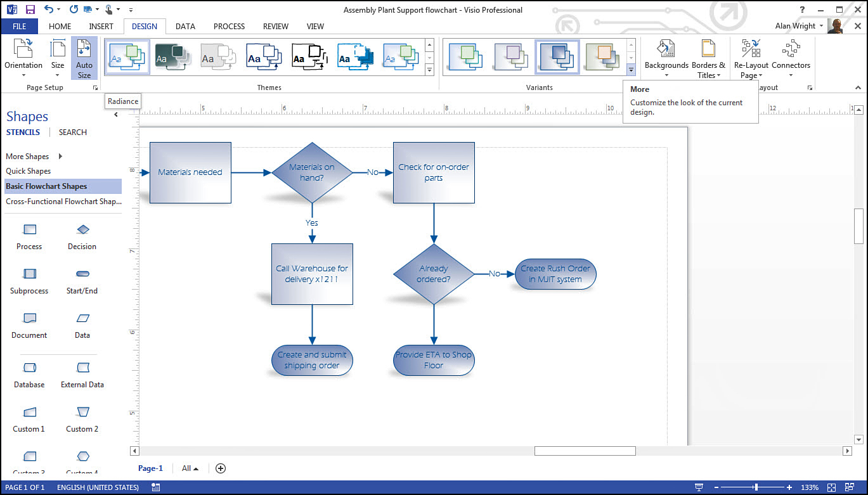Click PAGE 1 OF 1 status indicator
The image size is (868, 495).
pyautogui.click(x=25, y=487)
